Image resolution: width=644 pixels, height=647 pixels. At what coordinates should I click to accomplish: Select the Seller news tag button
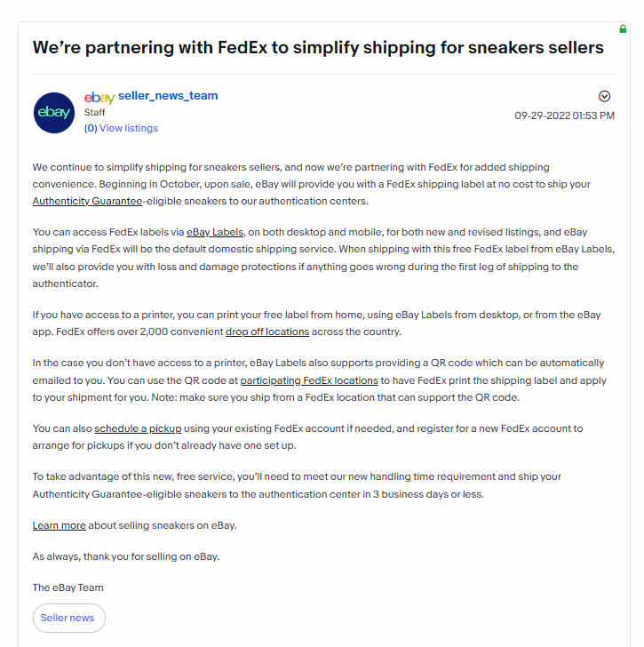tap(69, 618)
